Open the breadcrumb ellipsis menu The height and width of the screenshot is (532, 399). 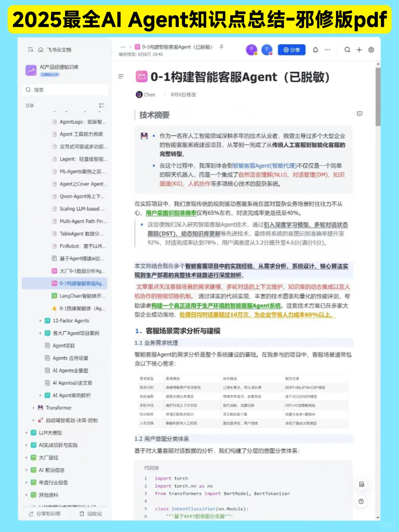coord(123,47)
